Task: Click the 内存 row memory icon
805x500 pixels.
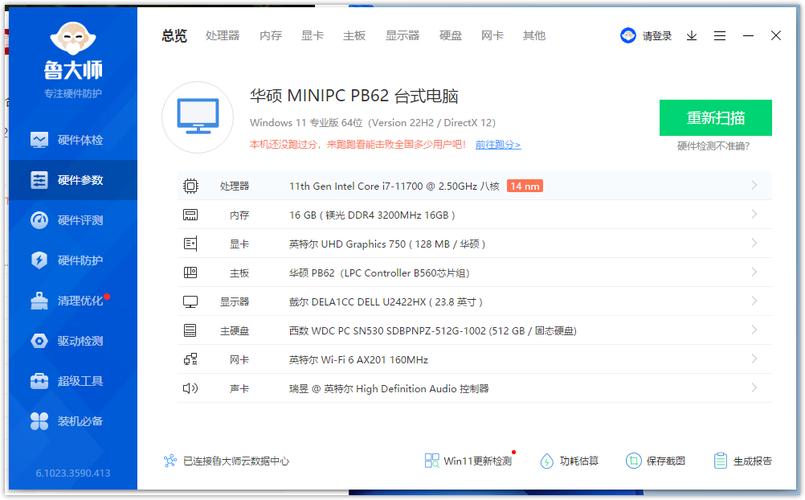Action: coord(190,215)
